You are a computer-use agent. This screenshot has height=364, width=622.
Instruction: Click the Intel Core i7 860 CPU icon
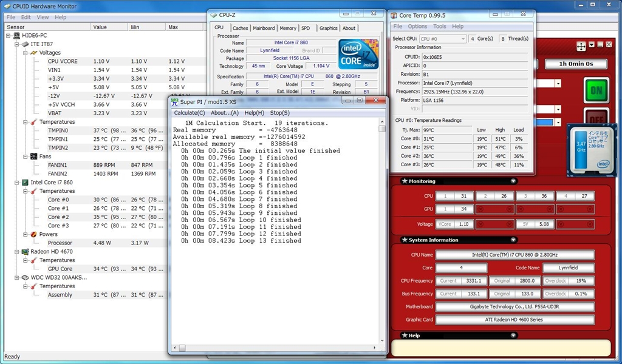click(x=25, y=183)
